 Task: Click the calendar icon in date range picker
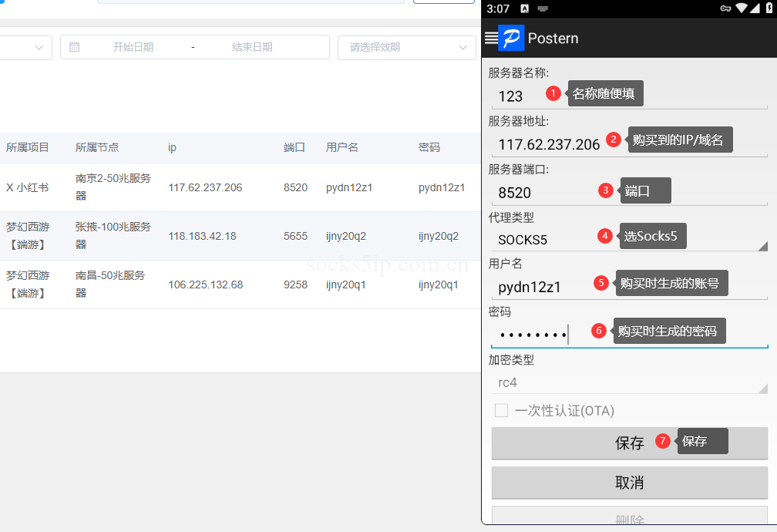click(75, 47)
